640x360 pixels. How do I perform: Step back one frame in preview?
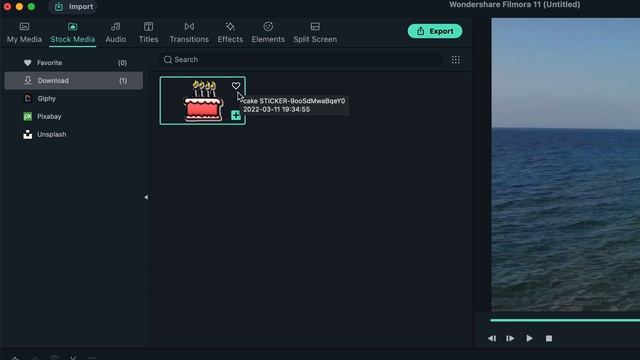[492, 338]
